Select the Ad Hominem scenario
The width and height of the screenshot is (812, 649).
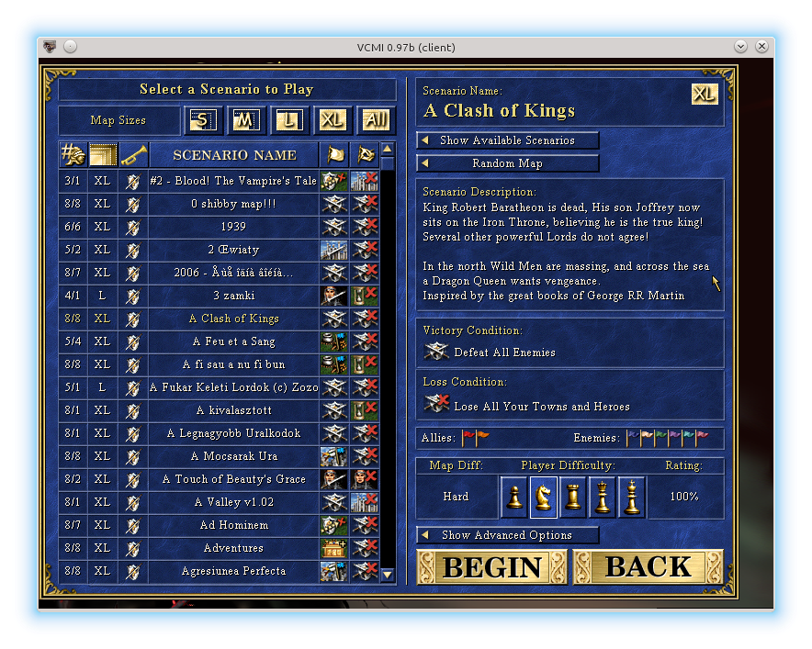tap(233, 525)
